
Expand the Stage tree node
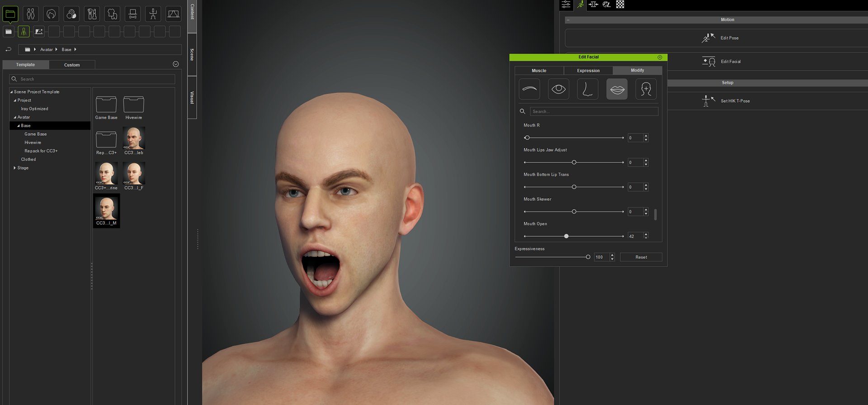(15, 168)
